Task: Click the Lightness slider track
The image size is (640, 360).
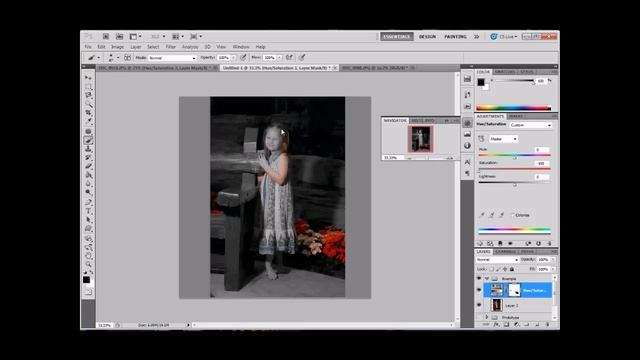Action: click(514, 182)
